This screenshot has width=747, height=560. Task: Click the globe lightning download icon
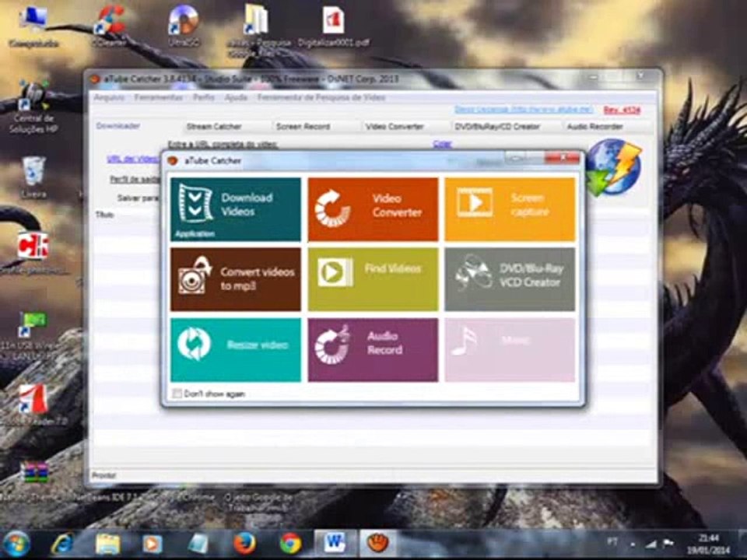click(615, 168)
